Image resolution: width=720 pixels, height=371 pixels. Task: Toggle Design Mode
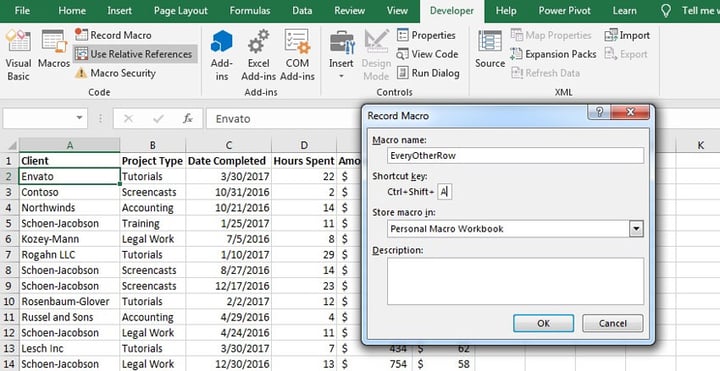376,55
